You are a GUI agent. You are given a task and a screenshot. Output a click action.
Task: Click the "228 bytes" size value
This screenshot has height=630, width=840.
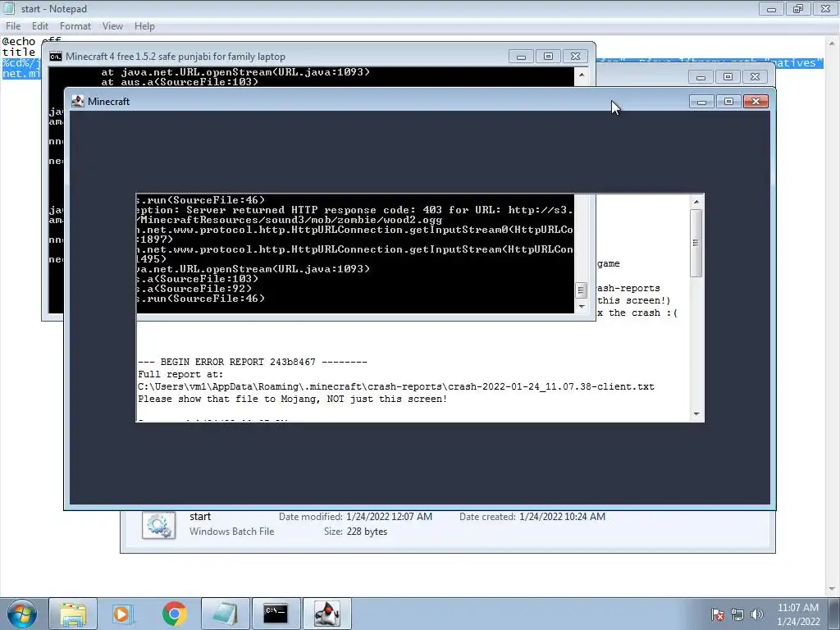click(x=367, y=532)
